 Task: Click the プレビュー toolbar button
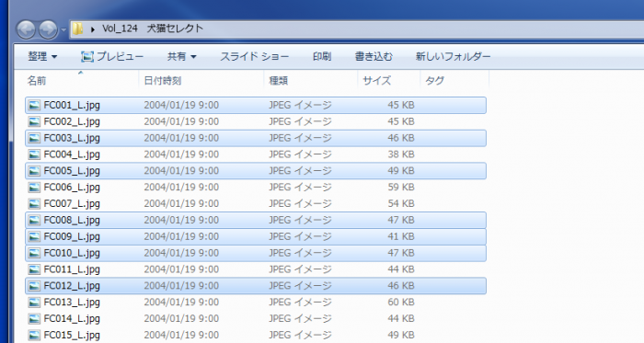click(x=111, y=56)
